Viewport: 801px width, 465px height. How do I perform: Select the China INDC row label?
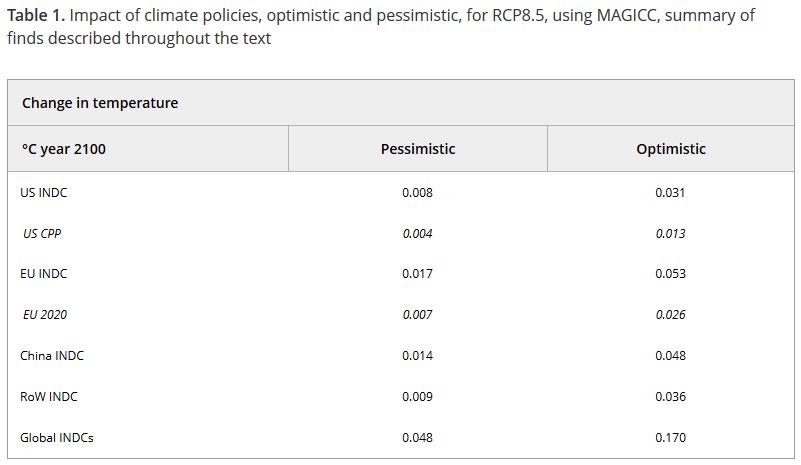coord(52,355)
